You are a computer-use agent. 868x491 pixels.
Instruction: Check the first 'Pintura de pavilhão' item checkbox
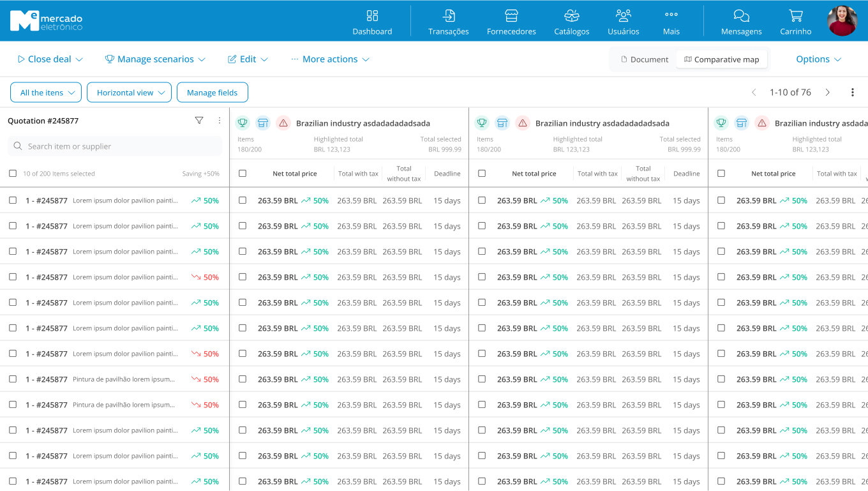(x=13, y=379)
